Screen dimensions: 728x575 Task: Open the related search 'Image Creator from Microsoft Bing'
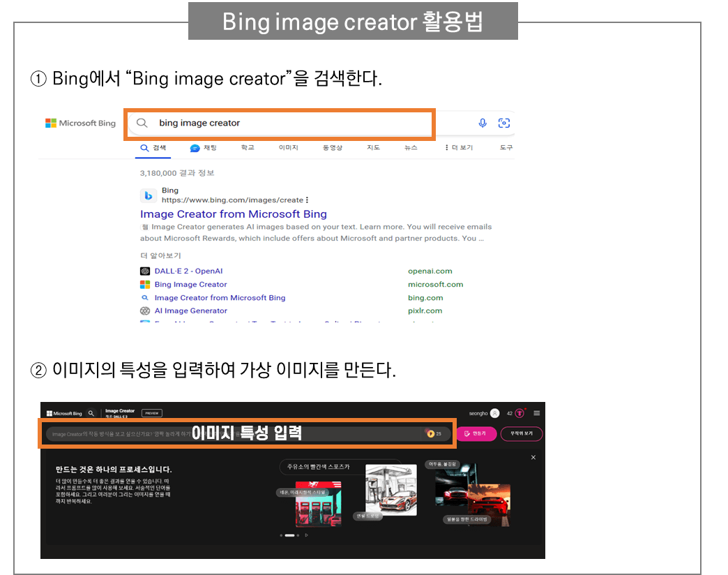pyautogui.click(x=220, y=298)
